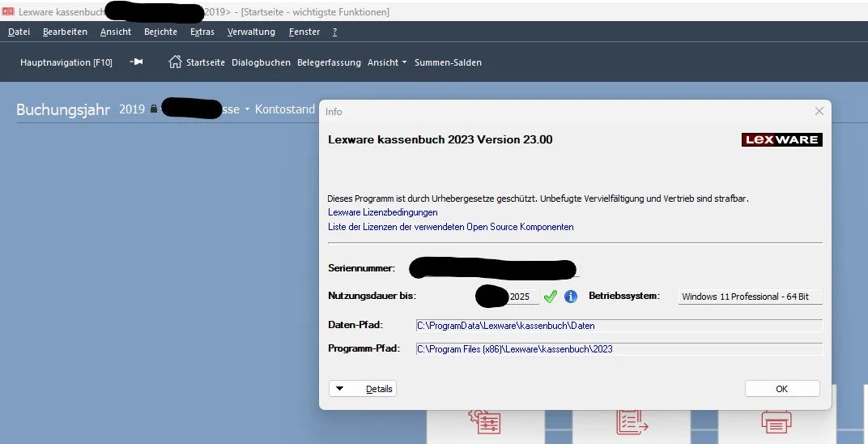Image resolution: width=868 pixels, height=444 pixels.
Task: Click the Startseite house icon
Action: (175, 62)
